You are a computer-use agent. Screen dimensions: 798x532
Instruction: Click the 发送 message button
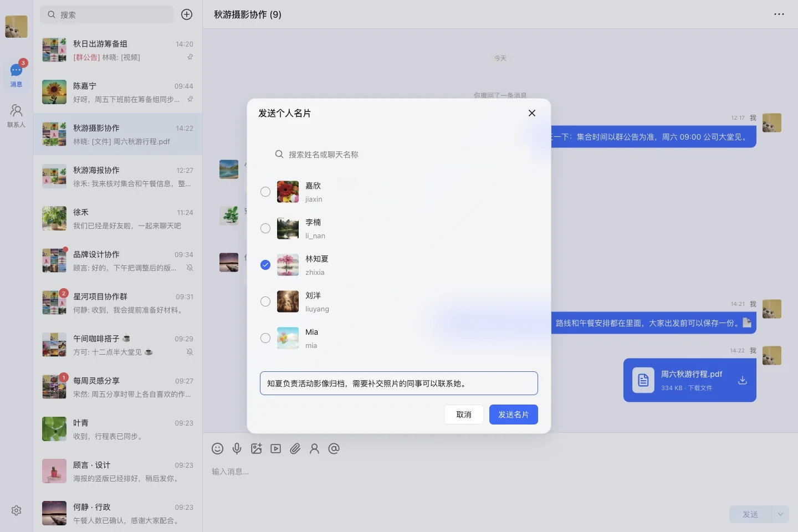pos(750,514)
